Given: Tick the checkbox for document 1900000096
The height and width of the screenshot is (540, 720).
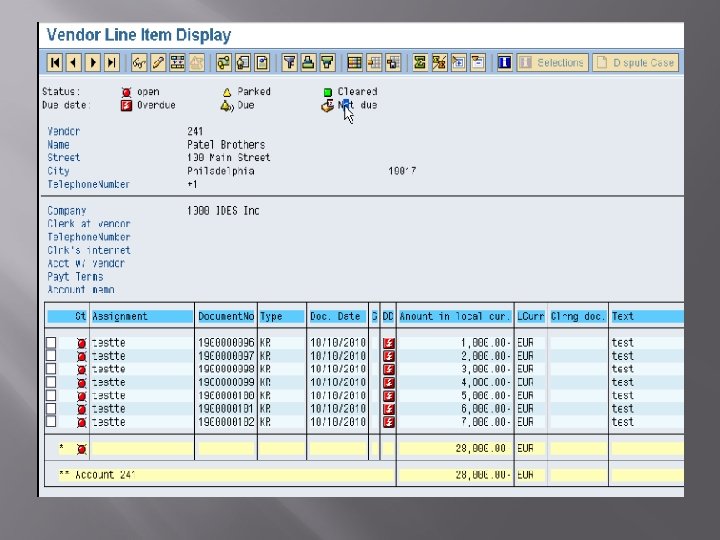Looking at the screenshot, I should pos(51,343).
